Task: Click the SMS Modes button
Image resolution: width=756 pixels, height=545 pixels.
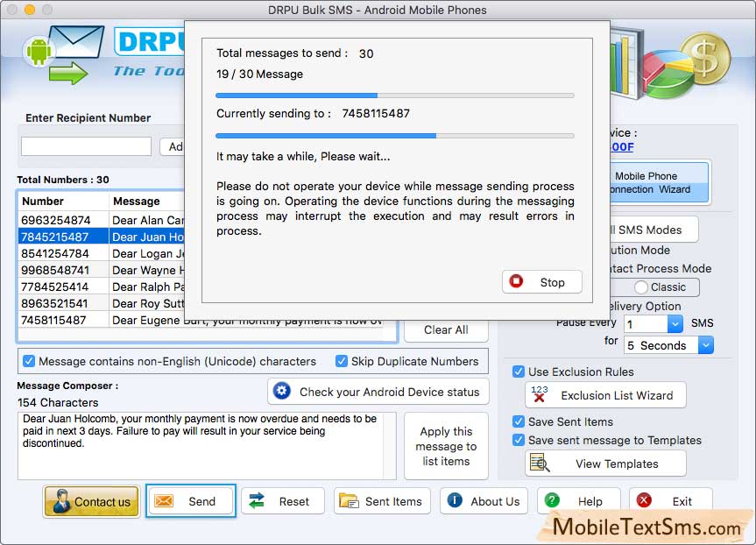Action: click(654, 230)
